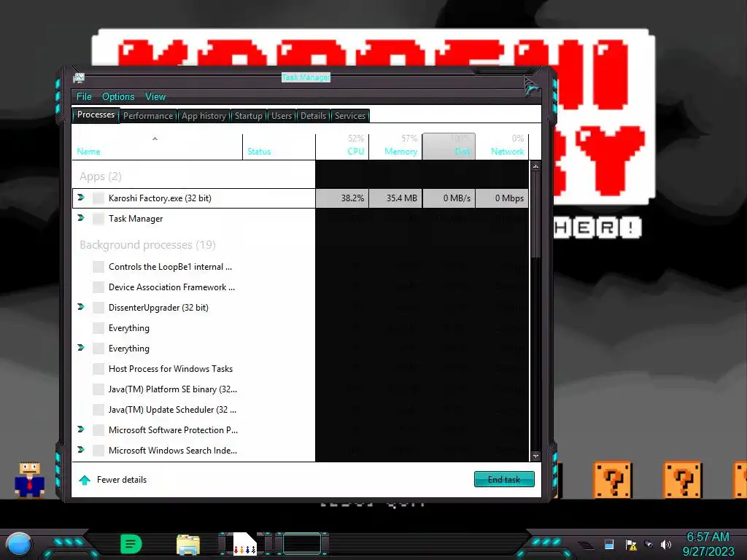
Task: Sort by the Network column header
Action: [x=502, y=147]
